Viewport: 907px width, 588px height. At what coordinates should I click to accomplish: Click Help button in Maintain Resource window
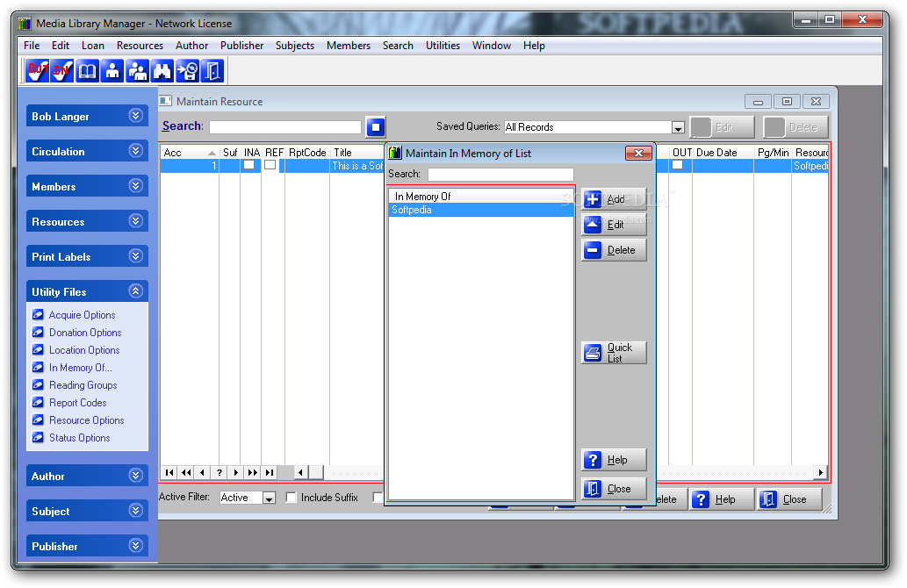click(x=722, y=499)
